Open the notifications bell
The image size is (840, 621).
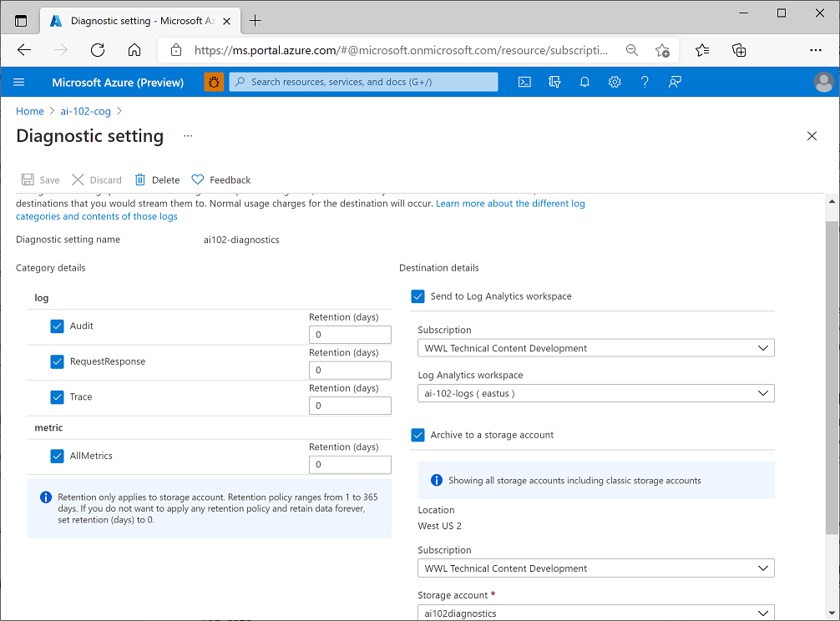click(x=584, y=82)
